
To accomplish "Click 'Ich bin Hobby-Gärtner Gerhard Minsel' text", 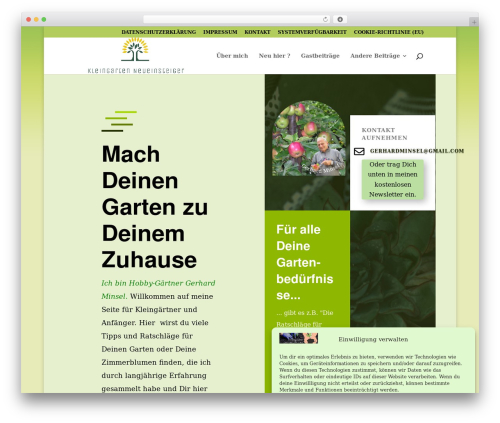I will (x=158, y=289).
